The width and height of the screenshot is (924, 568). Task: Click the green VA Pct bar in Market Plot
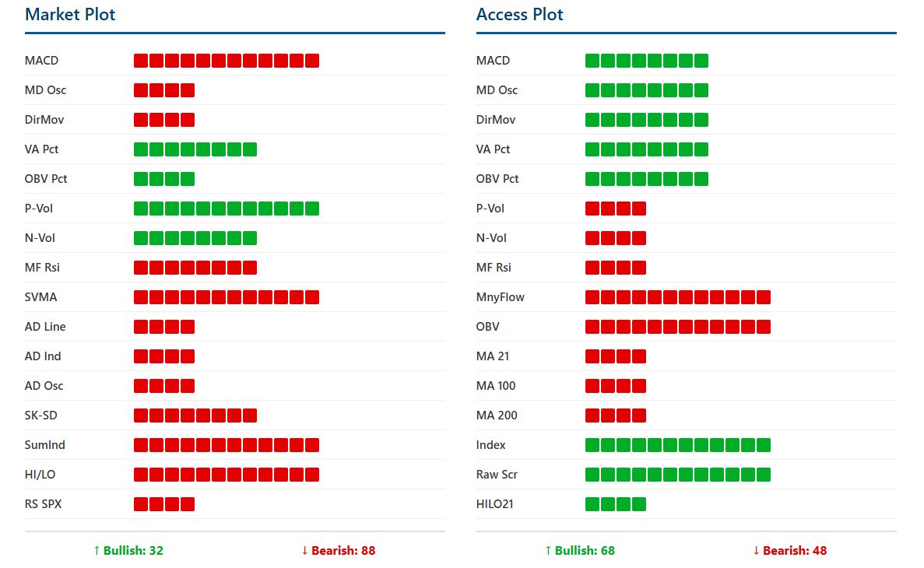coord(195,149)
